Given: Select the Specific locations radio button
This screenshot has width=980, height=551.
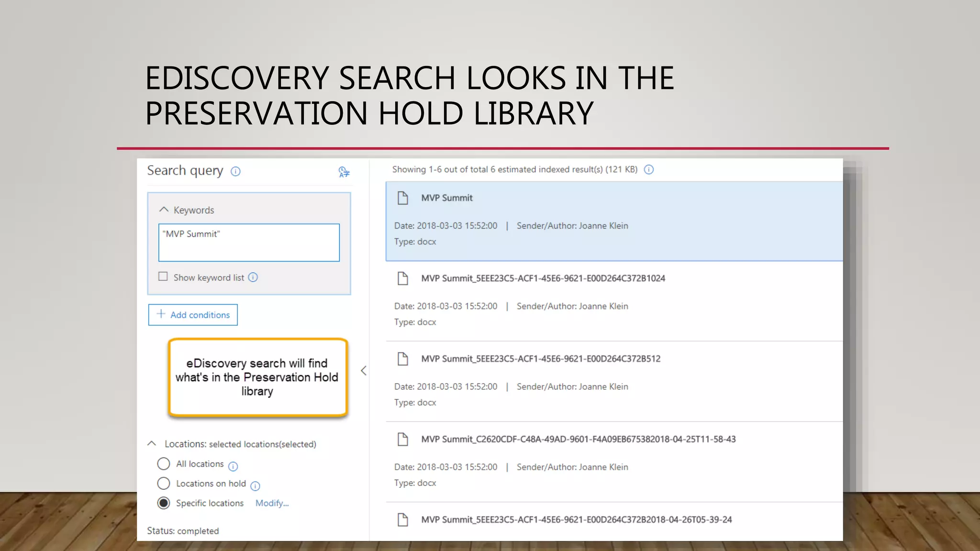Looking at the screenshot, I should coord(164,503).
